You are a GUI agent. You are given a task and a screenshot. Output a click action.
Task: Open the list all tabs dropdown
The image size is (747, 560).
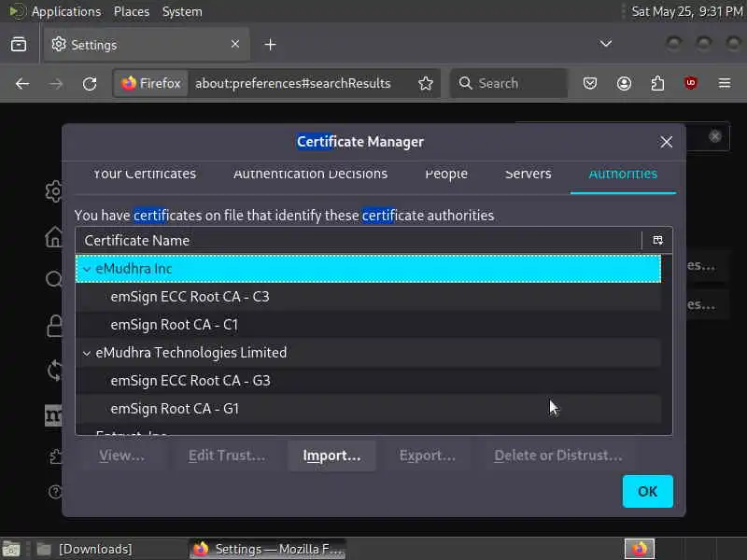605,44
